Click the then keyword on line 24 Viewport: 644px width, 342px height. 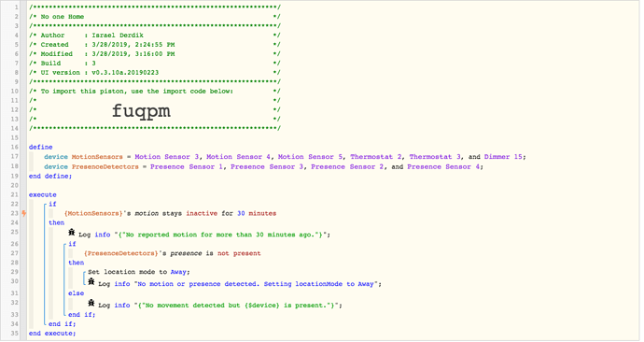coord(56,222)
